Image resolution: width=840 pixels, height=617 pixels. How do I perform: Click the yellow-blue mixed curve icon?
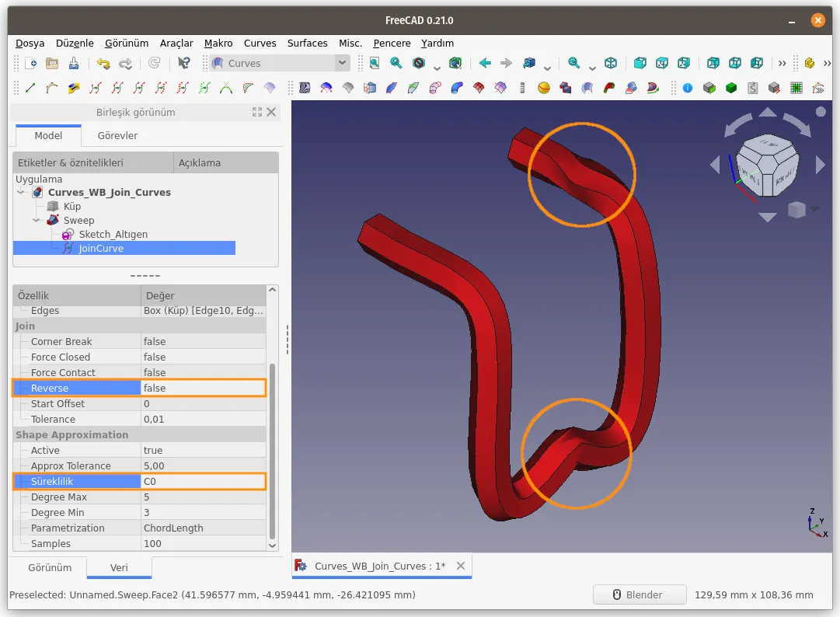pyautogui.click(x=74, y=88)
